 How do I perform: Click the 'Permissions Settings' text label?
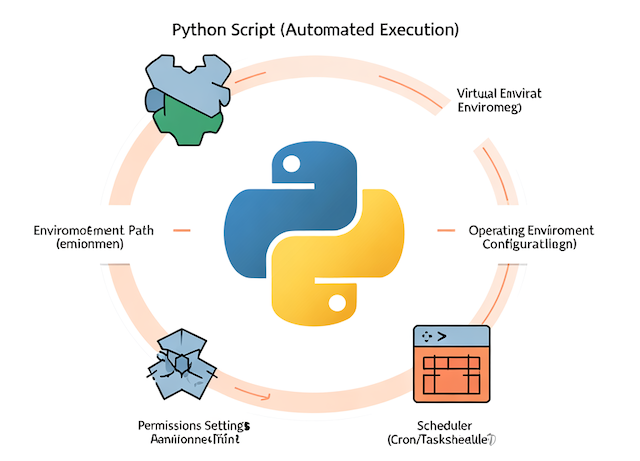193,424
